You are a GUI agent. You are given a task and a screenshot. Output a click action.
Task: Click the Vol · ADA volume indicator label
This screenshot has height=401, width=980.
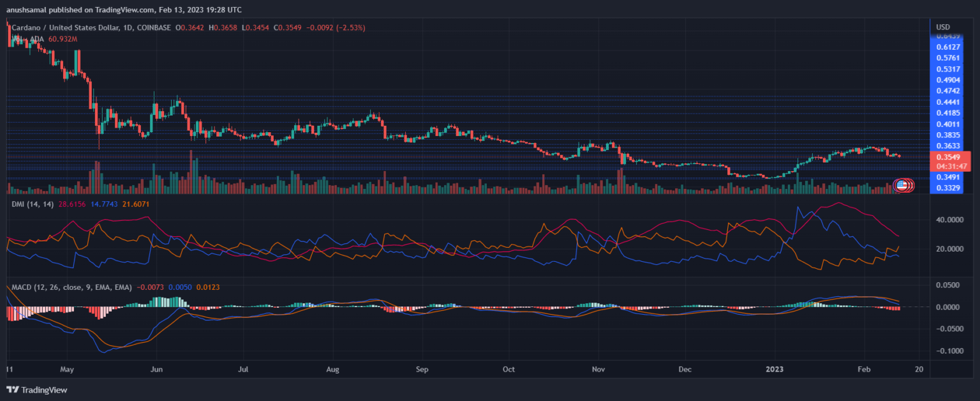[x=29, y=39]
